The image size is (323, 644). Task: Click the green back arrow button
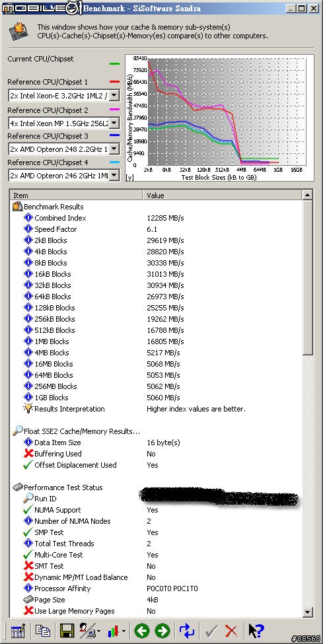coord(142,630)
